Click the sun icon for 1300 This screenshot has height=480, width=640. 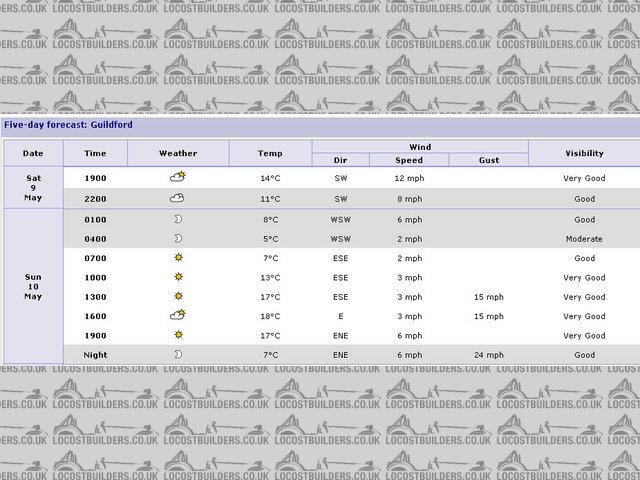[178, 296]
